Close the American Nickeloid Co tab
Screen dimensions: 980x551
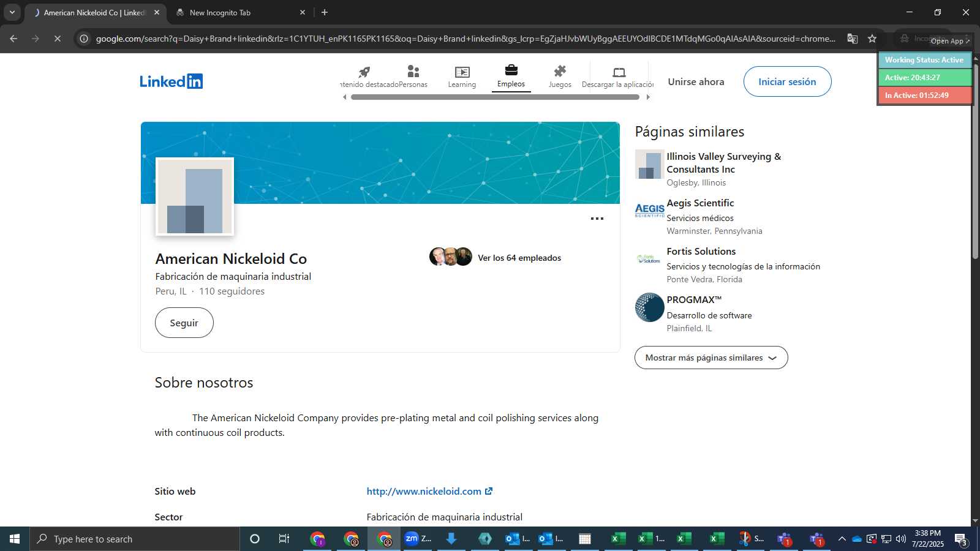pyautogui.click(x=157, y=12)
